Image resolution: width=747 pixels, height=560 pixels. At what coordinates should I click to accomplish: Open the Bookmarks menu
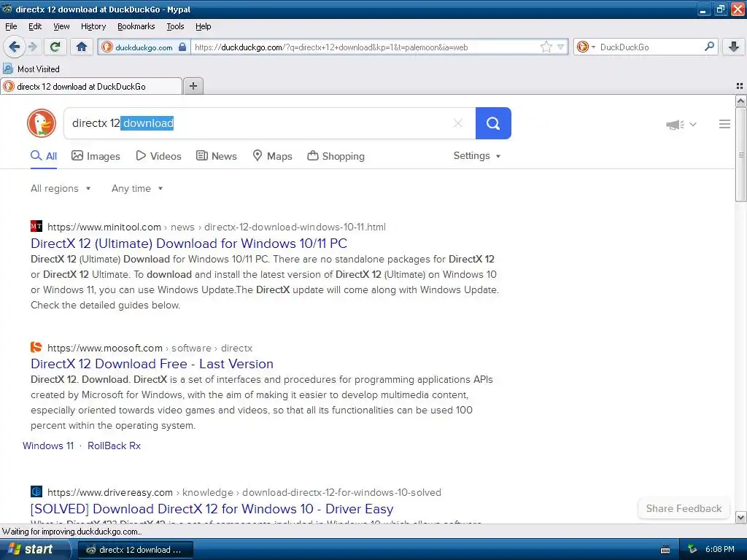[x=136, y=26]
